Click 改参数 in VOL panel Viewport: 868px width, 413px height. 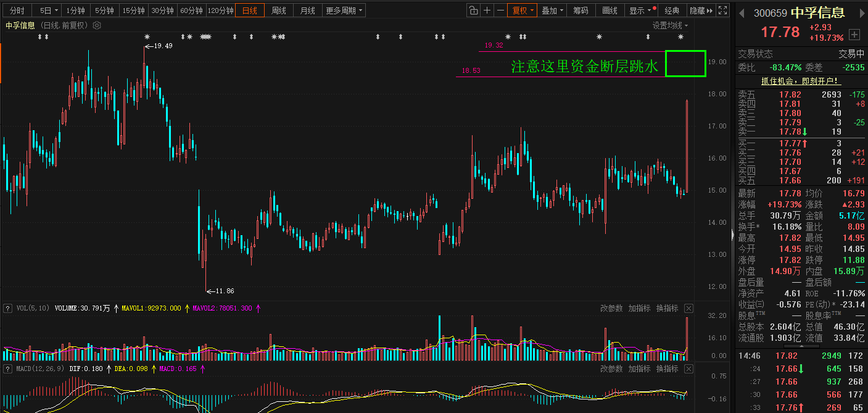click(x=611, y=308)
